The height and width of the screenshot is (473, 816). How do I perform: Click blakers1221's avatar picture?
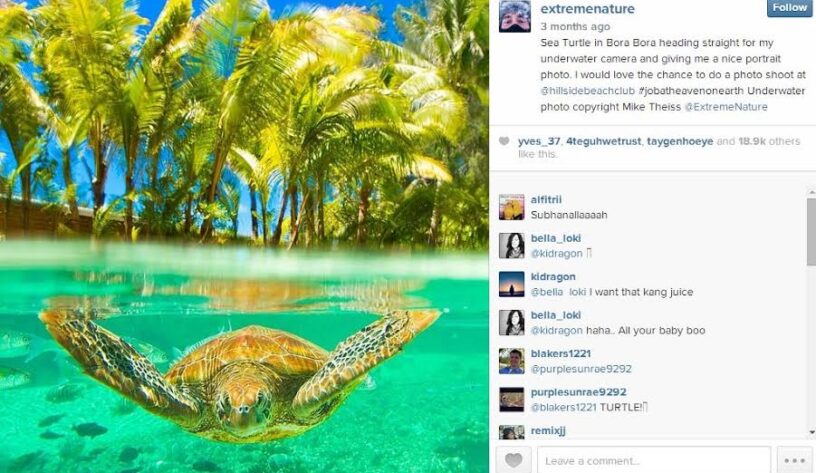pos(511,361)
